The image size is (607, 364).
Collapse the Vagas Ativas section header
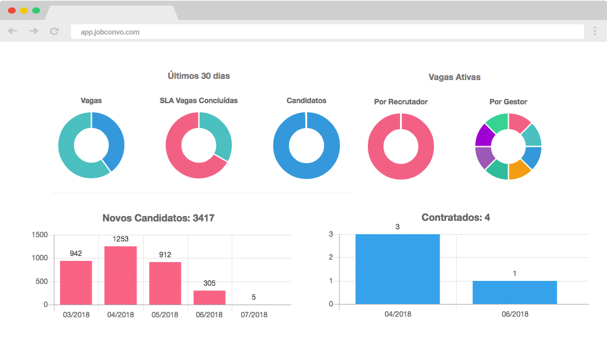[x=453, y=77]
